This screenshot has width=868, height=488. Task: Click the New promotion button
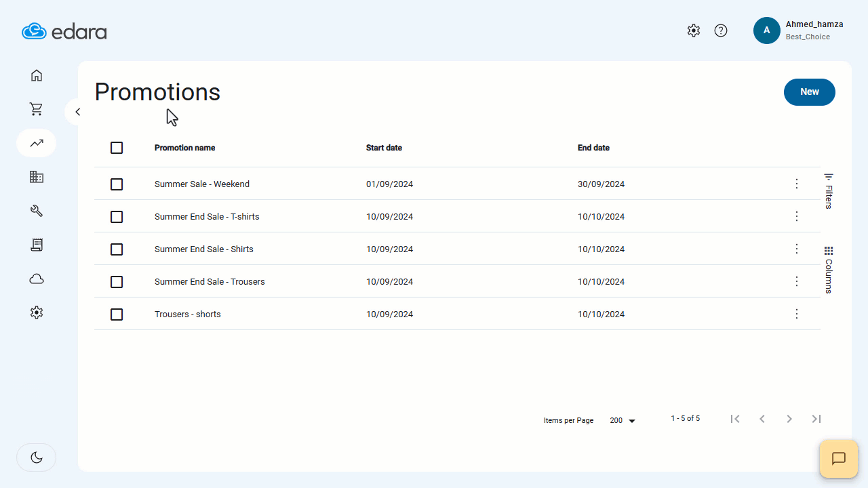(x=810, y=92)
